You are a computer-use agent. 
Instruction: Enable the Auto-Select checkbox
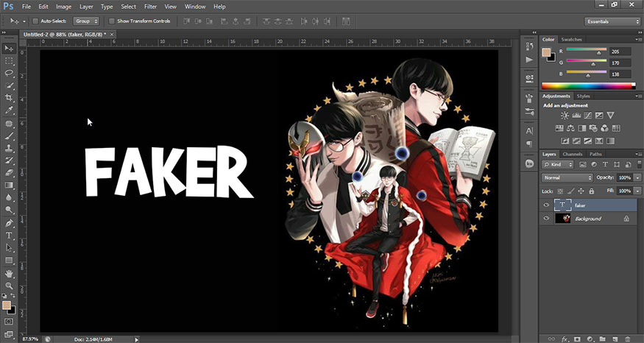coord(35,21)
